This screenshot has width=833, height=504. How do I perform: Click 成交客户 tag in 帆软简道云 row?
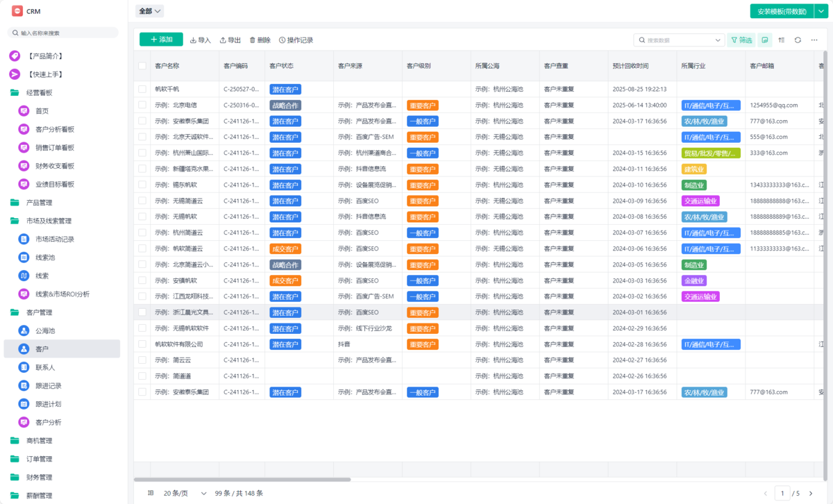[285, 249]
